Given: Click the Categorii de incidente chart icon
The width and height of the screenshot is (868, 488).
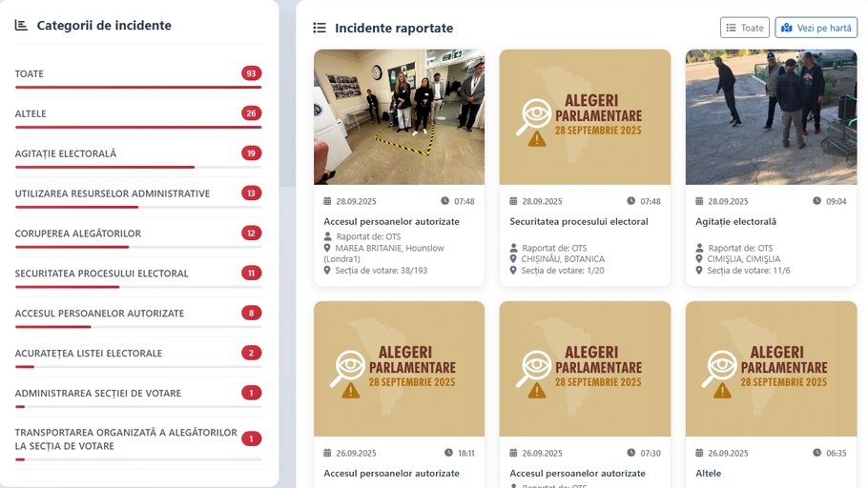Looking at the screenshot, I should [21, 25].
